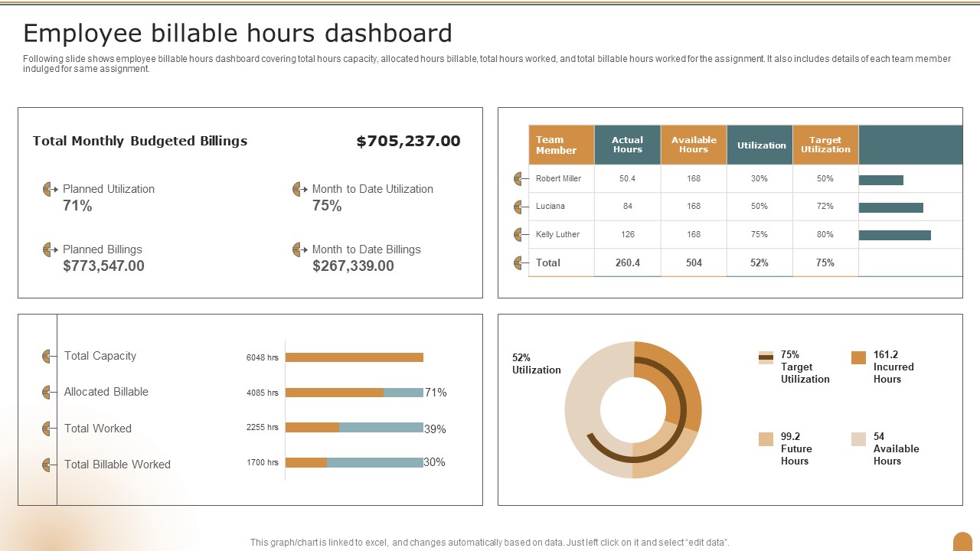Click the Excel-linked chart footer note
Viewport: 980px width, 551px height.
pos(490,543)
